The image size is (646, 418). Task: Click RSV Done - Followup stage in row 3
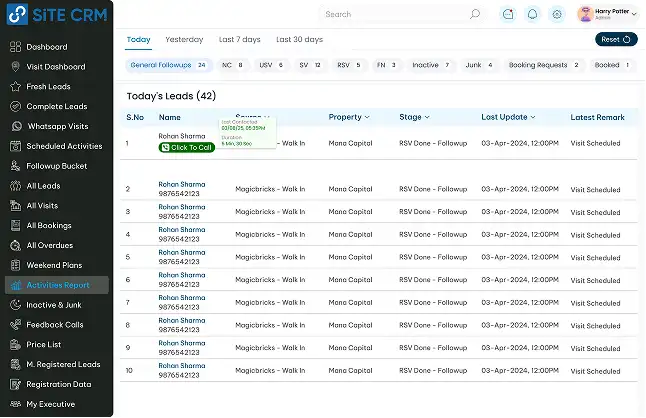click(433, 212)
